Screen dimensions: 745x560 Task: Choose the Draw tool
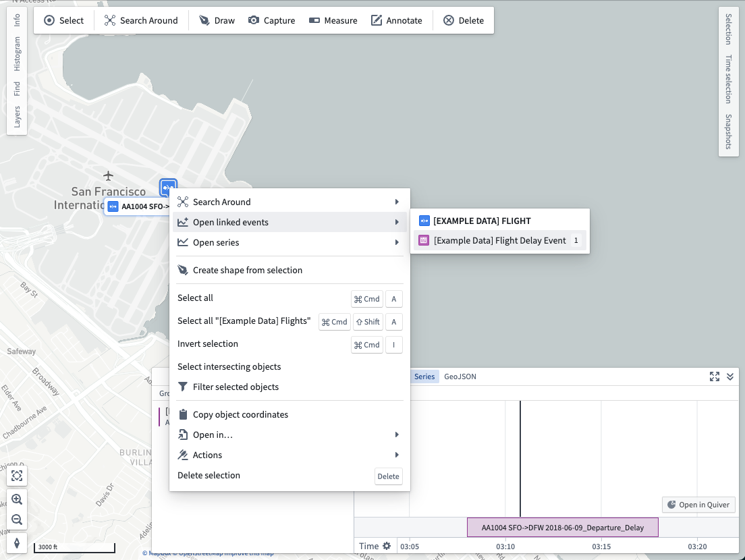point(217,20)
